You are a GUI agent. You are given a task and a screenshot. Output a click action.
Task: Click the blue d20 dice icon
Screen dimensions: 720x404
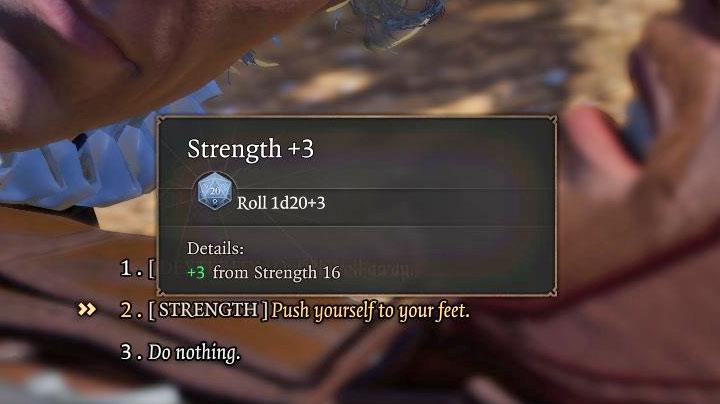pos(214,191)
